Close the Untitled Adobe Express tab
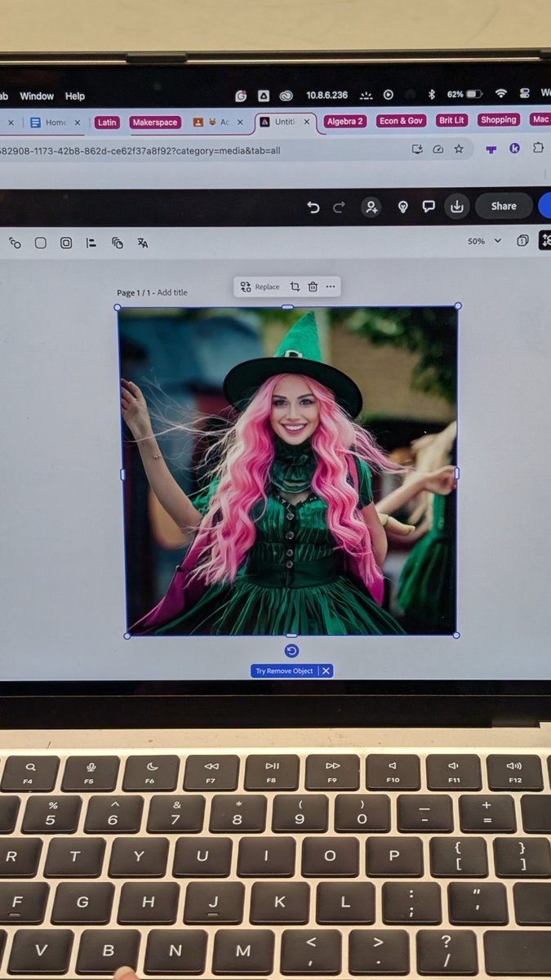The height and width of the screenshot is (980, 551). (x=307, y=122)
